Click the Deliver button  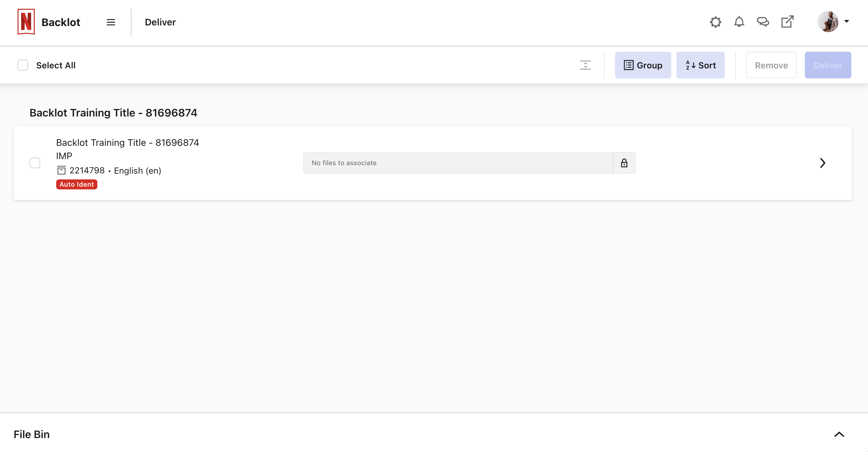[x=828, y=65]
